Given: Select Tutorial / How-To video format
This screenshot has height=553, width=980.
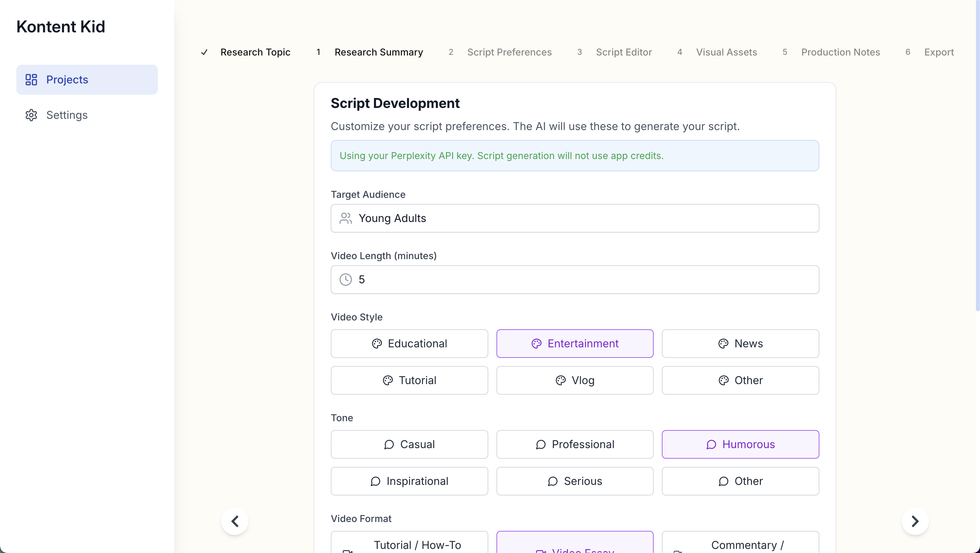Looking at the screenshot, I should (x=409, y=544).
